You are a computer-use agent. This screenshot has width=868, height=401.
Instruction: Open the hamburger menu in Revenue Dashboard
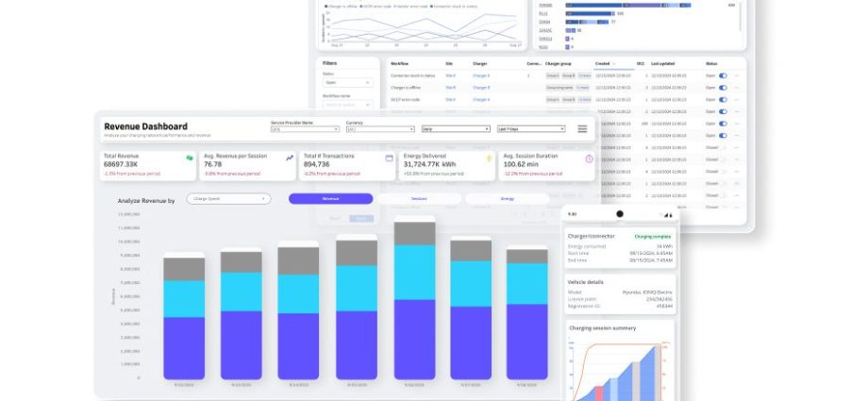(582, 128)
